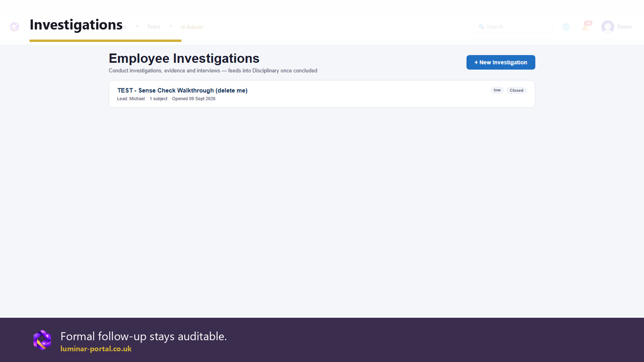Open the Team nav item
The image size is (644, 362).
(x=154, y=27)
